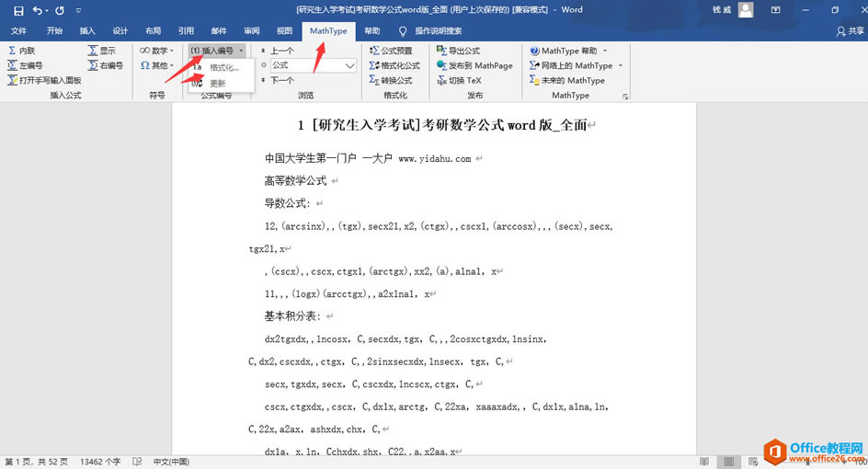Click the page count 第1页,共52页 in status bar
The height and width of the screenshot is (469, 868).
[x=37, y=462]
